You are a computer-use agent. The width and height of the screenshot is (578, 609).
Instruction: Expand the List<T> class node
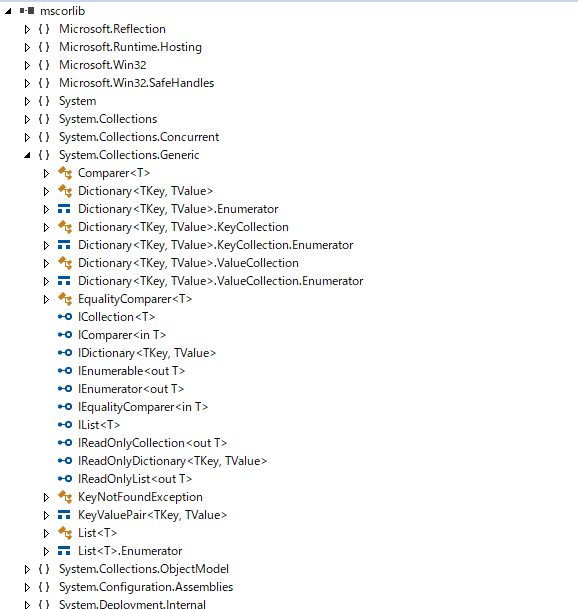[46, 533]
